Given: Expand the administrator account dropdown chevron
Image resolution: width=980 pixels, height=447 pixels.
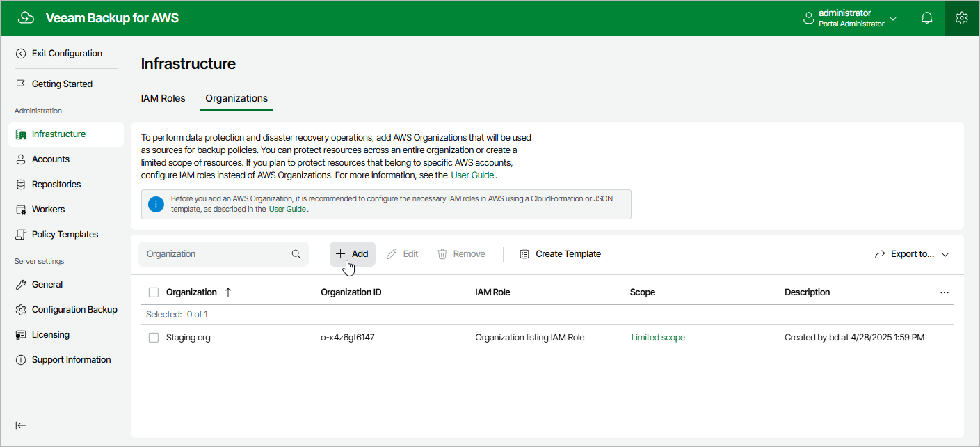Looking at the screenshot, I should click(x=894, y=18).
